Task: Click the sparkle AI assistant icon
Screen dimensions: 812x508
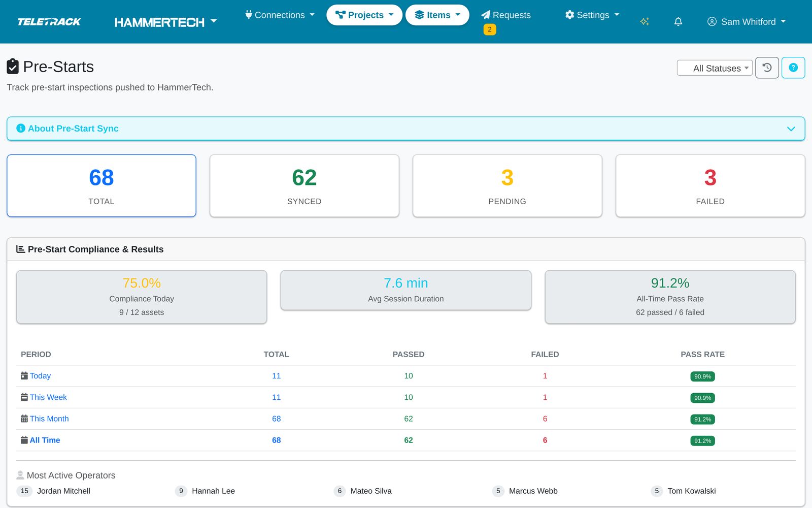Action: 645,22
